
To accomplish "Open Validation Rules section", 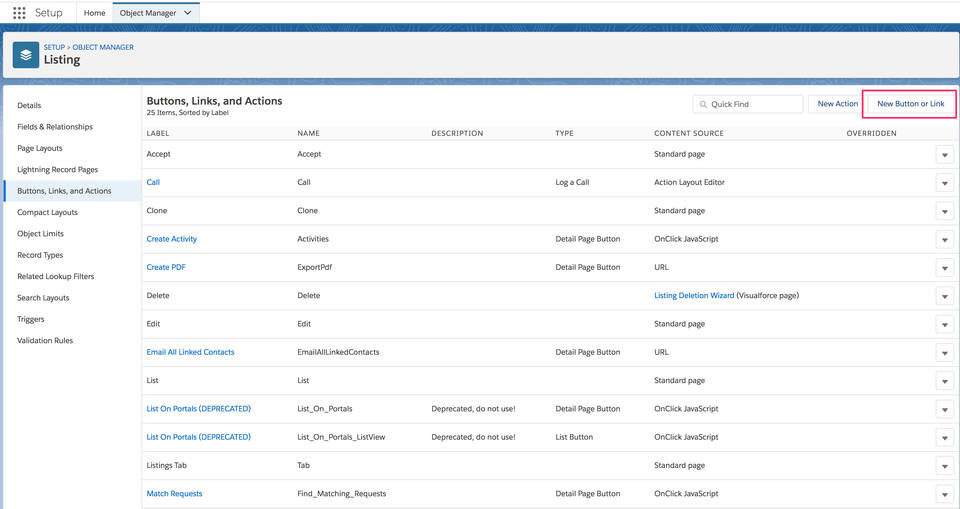I will [45, 341].
